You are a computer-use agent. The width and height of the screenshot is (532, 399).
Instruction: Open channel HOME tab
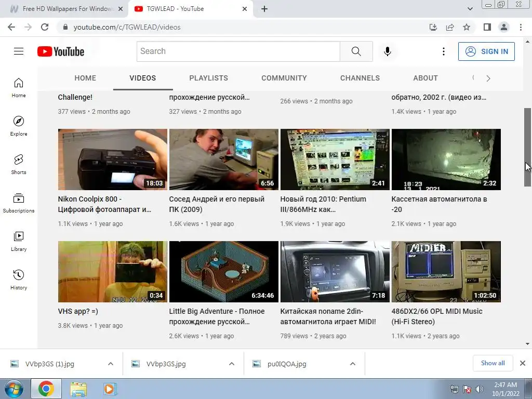click(x=85, y=78)
